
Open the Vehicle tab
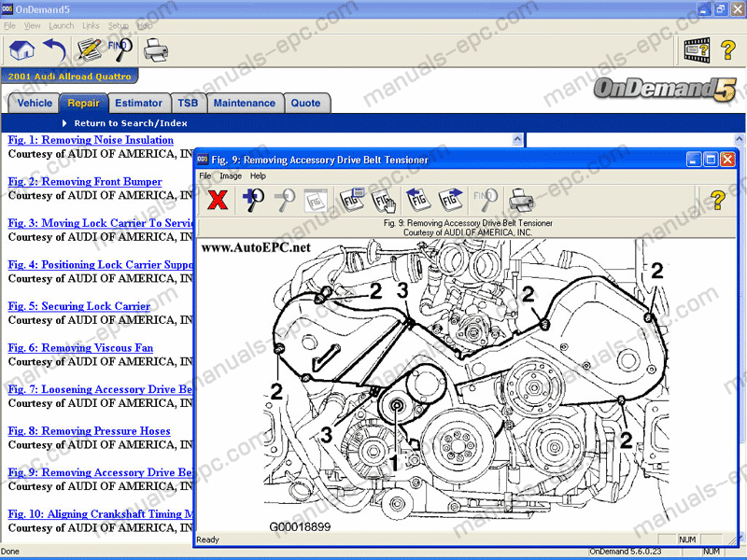coord(35,103)
